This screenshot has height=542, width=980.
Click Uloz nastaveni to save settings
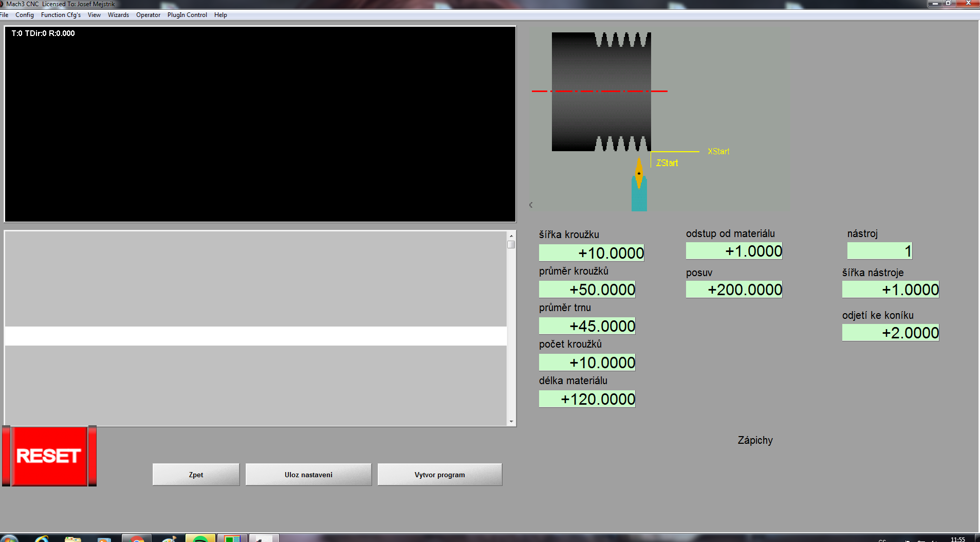(308, 475)
